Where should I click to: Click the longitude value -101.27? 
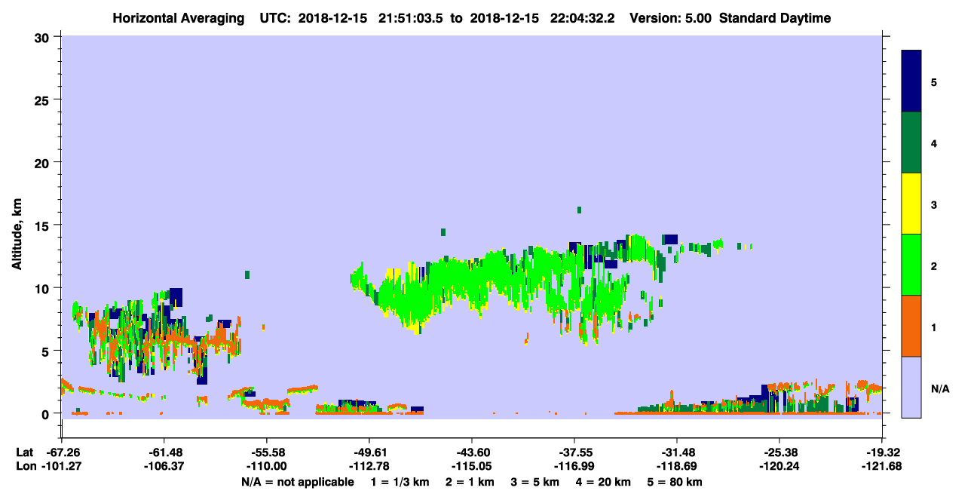tap(63, 466)
